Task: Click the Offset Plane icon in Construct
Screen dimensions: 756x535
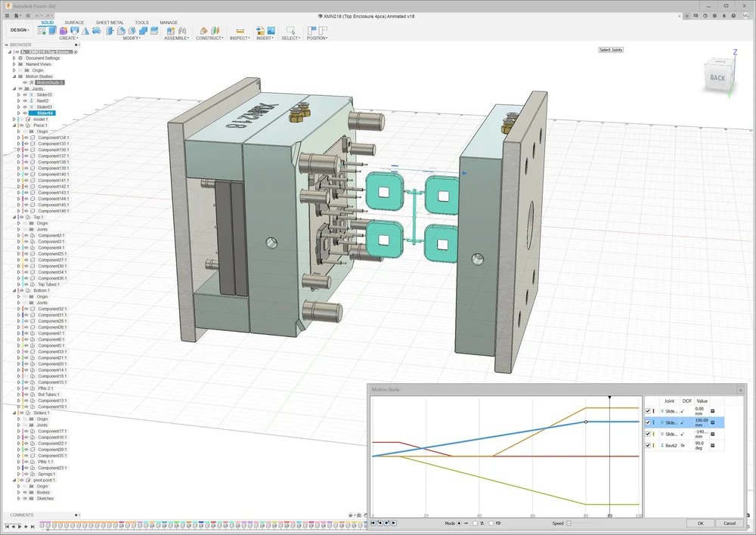Action: point(203,31)
